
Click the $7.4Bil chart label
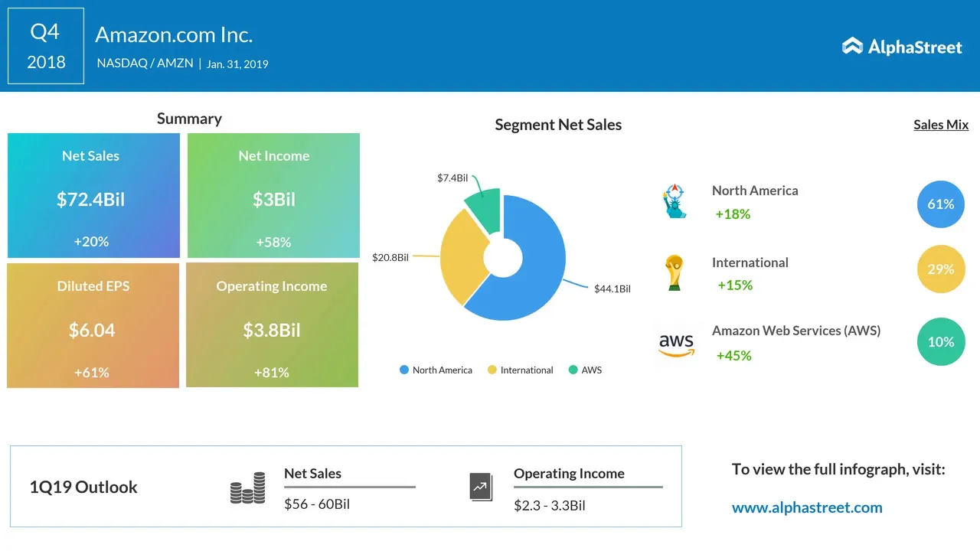tap(452, 178)
